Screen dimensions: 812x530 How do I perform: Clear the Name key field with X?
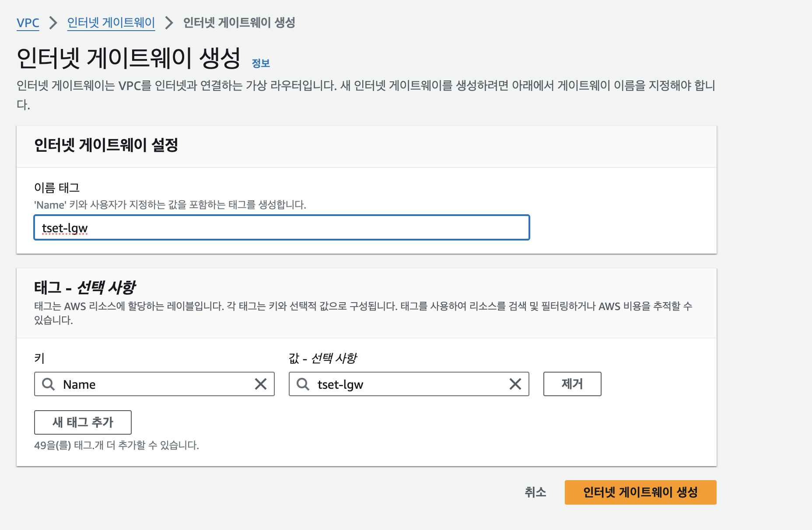[x=261, y=384]
